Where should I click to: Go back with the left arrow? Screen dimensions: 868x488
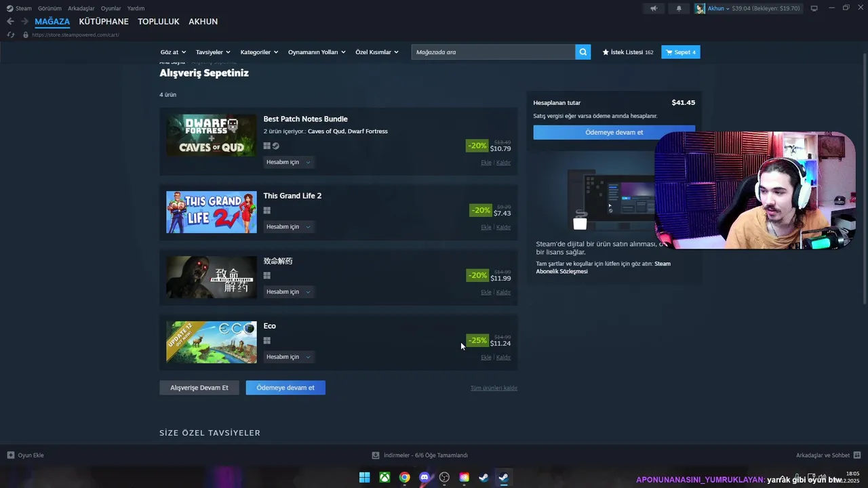(10, 22)
